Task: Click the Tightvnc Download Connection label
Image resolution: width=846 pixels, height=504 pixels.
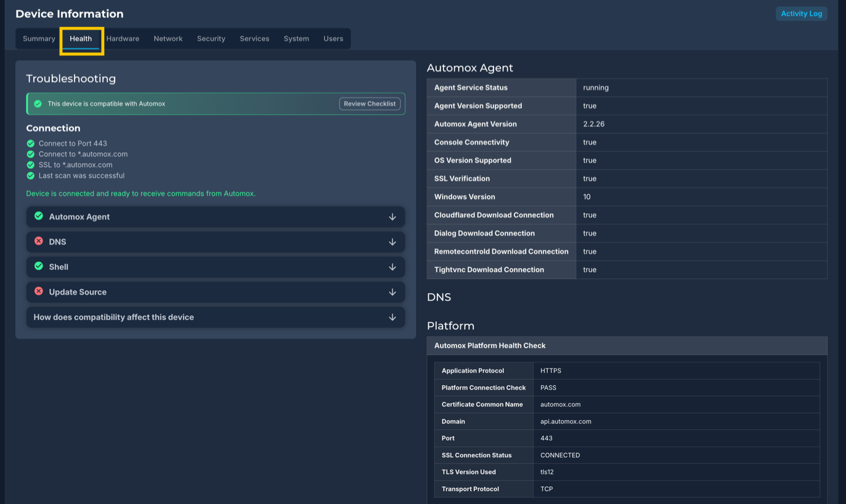Action: coord(489,270)
